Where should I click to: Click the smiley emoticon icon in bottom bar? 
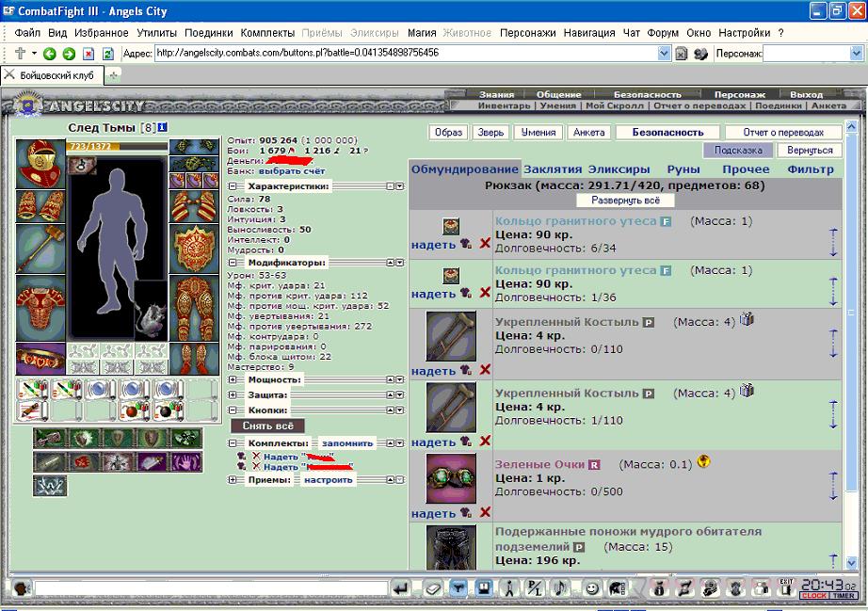click(592, 588)
